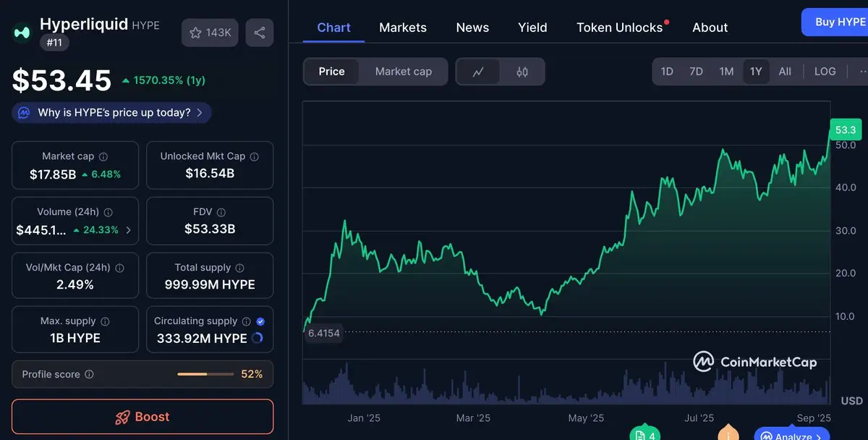
Task: Open Vol/Mkt Cap (24h) info icon
Action: (x=120, y=268)
